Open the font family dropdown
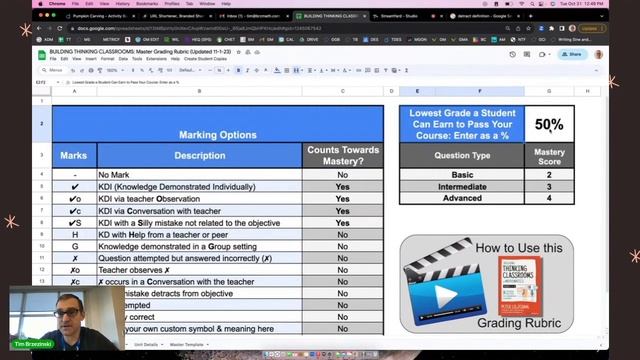The width and height of the screenshot is (640, 360). [x=190, y=70]
